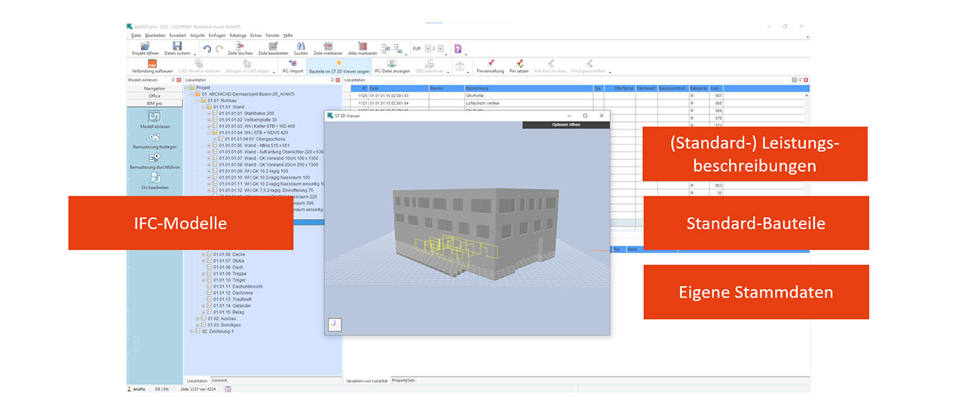
Task: Open the Kataloge menu
Action: click(x=238, y=35)
